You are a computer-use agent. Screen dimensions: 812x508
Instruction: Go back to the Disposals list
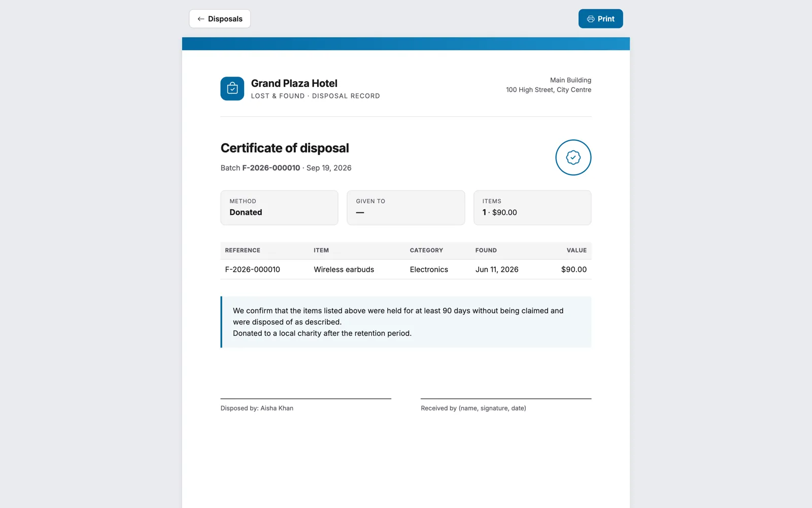tap(220, 19)
